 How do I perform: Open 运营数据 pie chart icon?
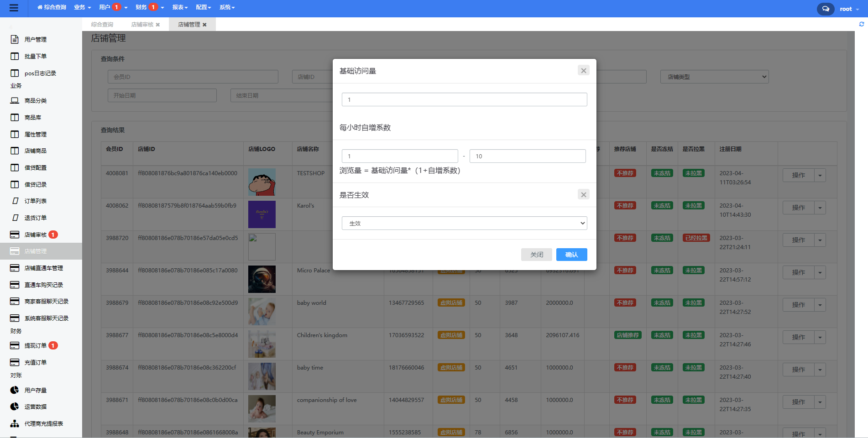coord(15,407)
